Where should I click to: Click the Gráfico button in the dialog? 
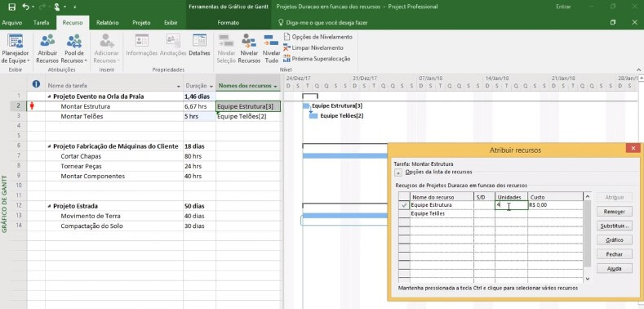point(615,240)
